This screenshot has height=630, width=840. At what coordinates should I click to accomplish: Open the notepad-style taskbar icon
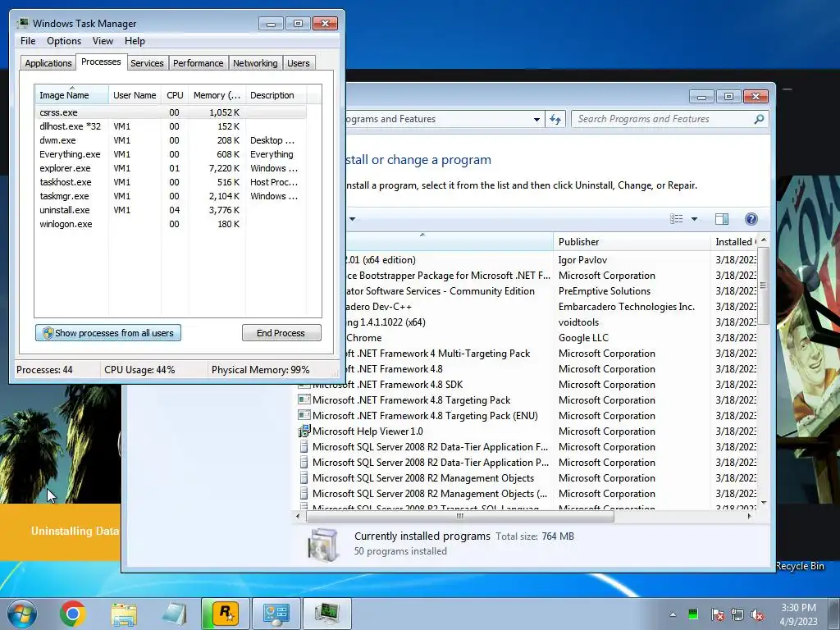(174, 614)
